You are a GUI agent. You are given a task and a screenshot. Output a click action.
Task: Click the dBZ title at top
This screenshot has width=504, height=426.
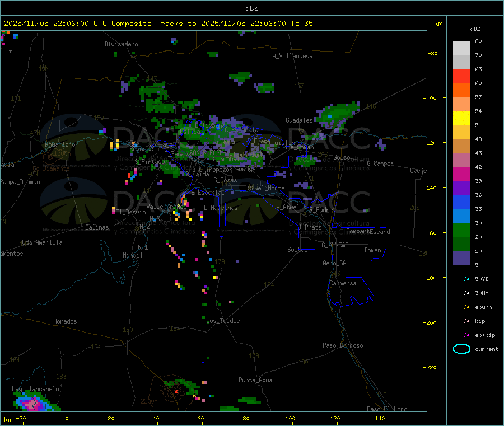click(x=251, y=8)
